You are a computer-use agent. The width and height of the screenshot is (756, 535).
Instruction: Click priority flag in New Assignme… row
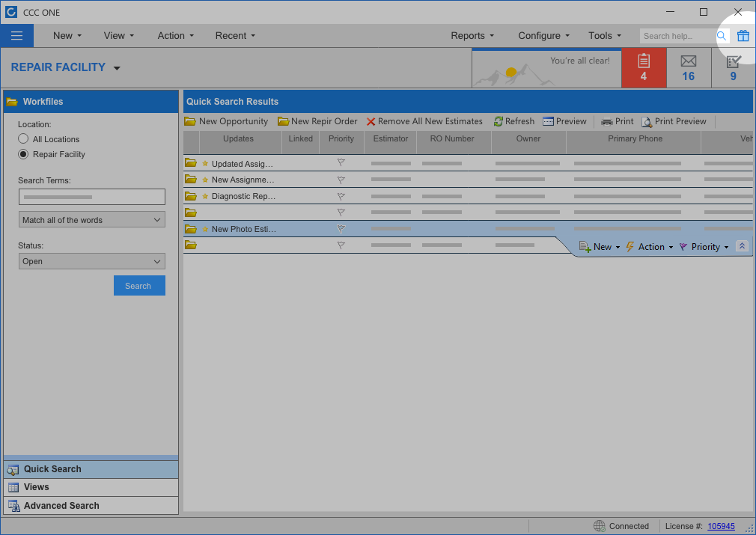click(341, 180)
